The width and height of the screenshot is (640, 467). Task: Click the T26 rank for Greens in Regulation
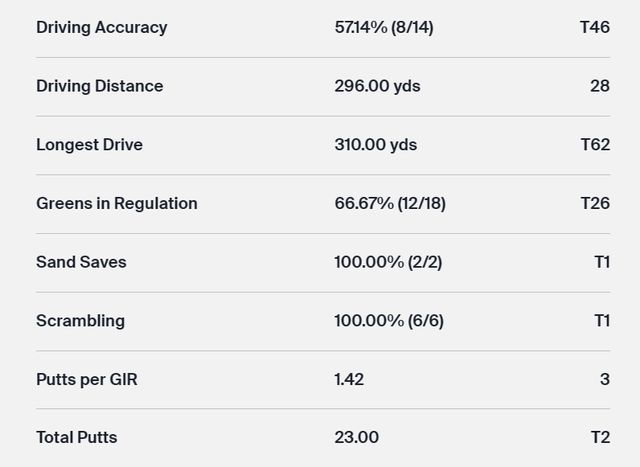coord(595,203)
